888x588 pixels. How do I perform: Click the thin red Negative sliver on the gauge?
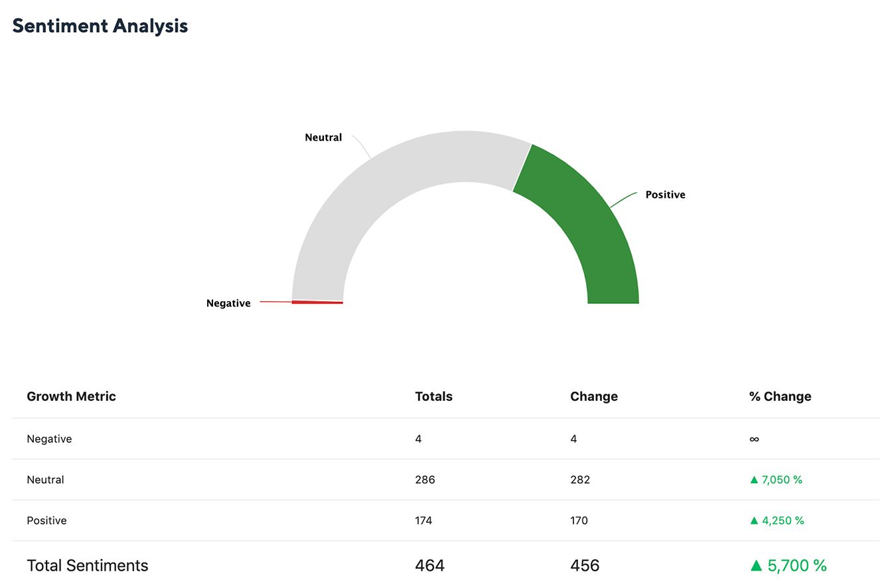(x=317, y=302)
